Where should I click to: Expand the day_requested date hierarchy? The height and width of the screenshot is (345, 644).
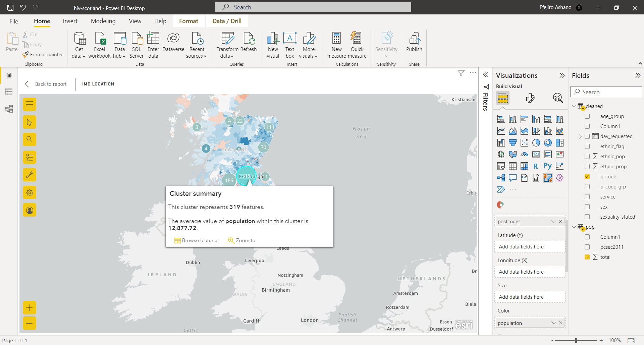tap(580, 136)
